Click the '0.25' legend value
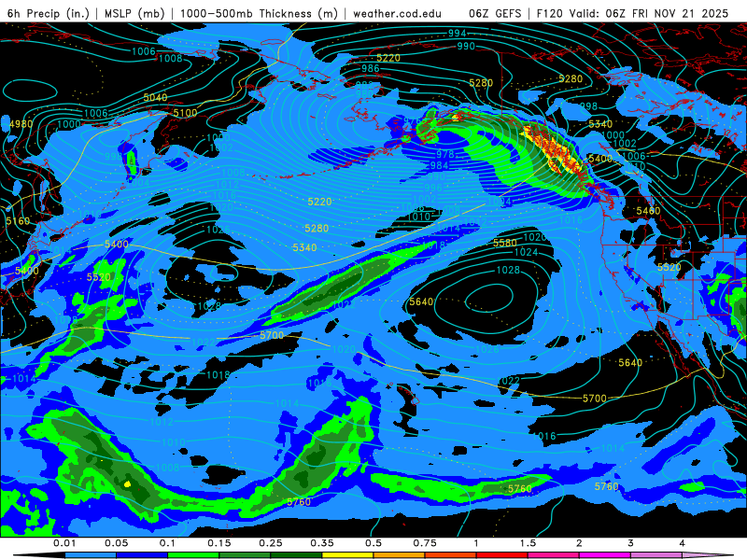Viewport: 747px width, 560px height. [271, 543]
